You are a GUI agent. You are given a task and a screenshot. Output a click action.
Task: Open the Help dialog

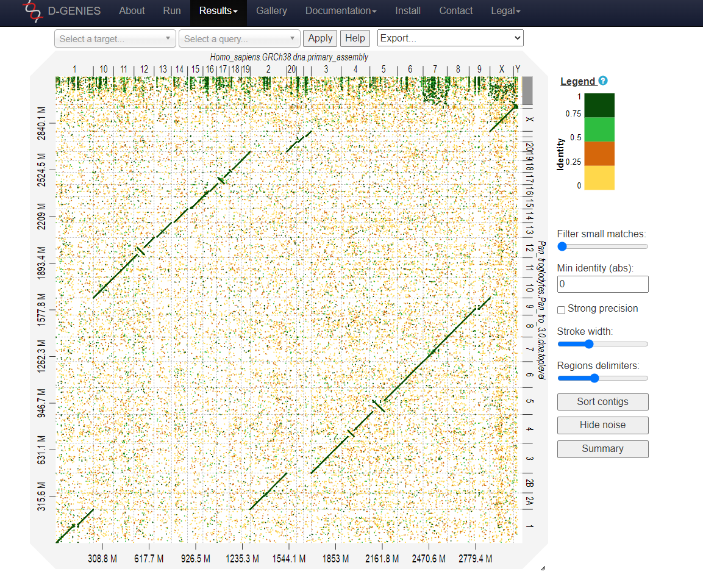coord(355,38)
